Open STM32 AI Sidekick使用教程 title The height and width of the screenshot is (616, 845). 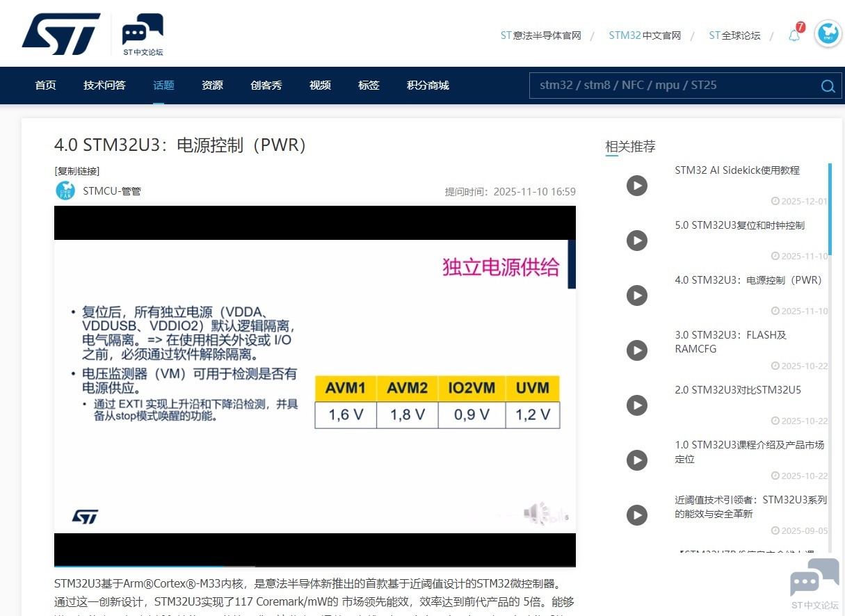click(x=737, y=170)
